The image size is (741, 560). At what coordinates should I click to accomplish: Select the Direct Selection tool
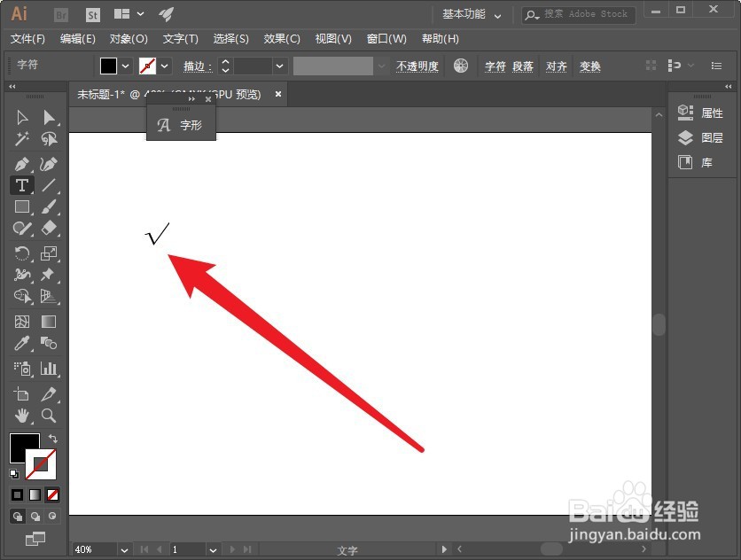click(x=49, y=117)
